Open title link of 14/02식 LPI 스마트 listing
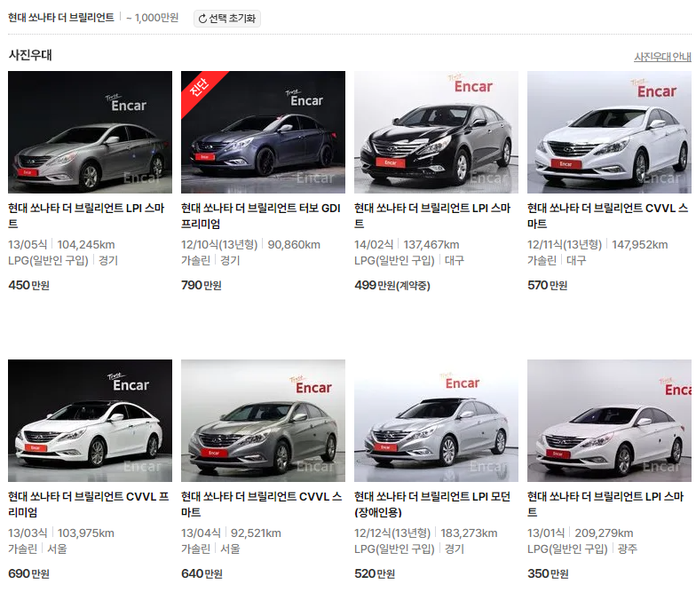Viewport: 696px width, 616px height. (x=433, y=216)
